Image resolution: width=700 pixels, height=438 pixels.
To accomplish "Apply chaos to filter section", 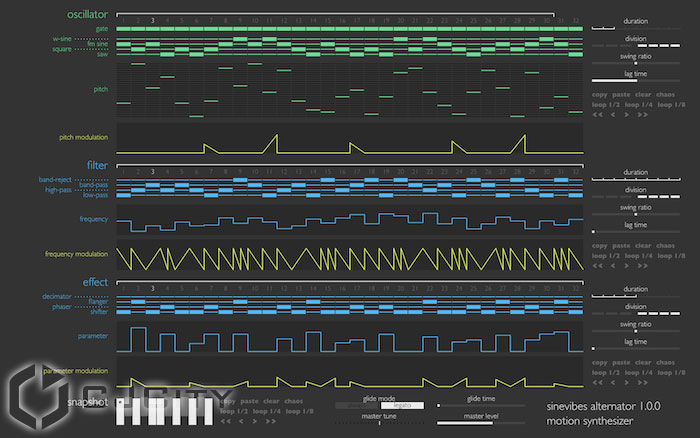I will (x=665, y=246).
